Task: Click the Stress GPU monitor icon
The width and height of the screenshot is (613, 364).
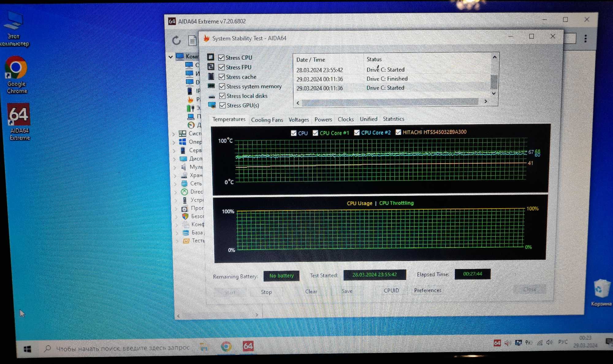Action: coord(212,105)
